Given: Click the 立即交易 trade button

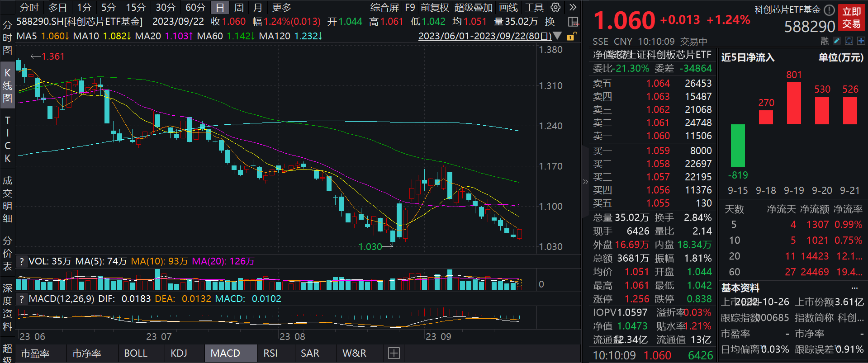Looking at the screenshot, I should point(851,18).
